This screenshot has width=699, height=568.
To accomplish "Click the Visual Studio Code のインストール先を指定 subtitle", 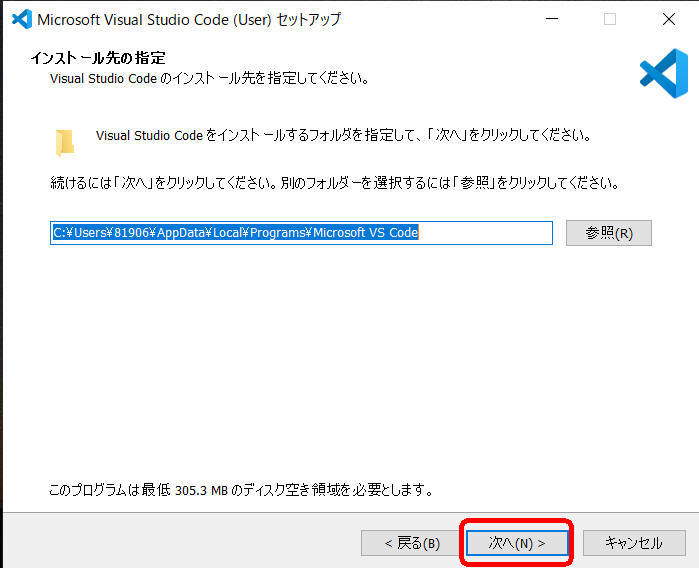I will point(210,78).
